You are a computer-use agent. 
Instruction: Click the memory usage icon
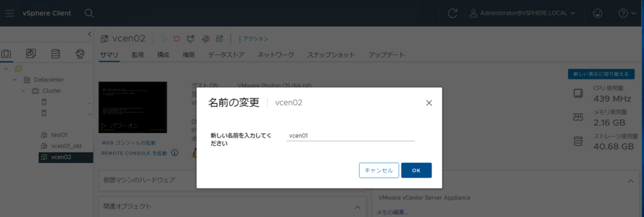tap(578, 117)
